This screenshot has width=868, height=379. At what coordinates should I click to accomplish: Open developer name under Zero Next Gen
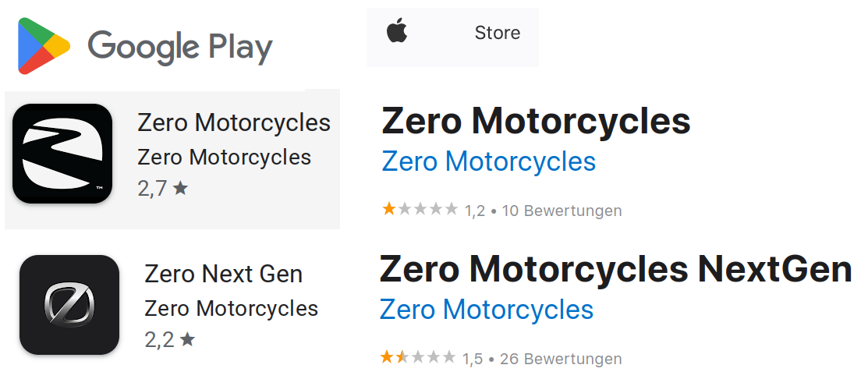pos(231,308)
